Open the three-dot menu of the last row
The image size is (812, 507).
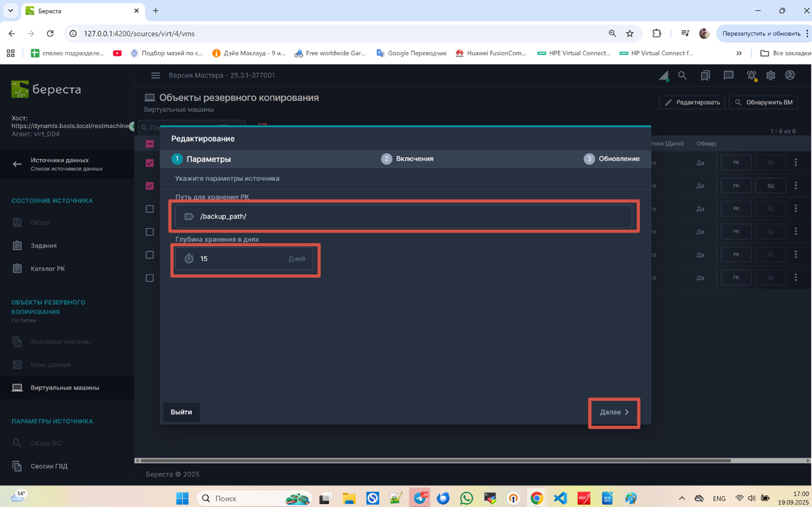pyautogui.click(x=796, y=277)
